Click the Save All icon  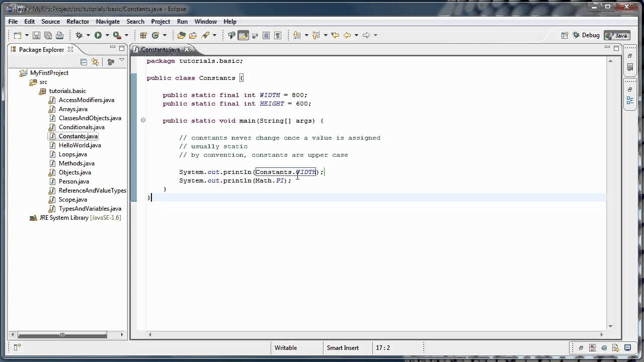(48, 35)
